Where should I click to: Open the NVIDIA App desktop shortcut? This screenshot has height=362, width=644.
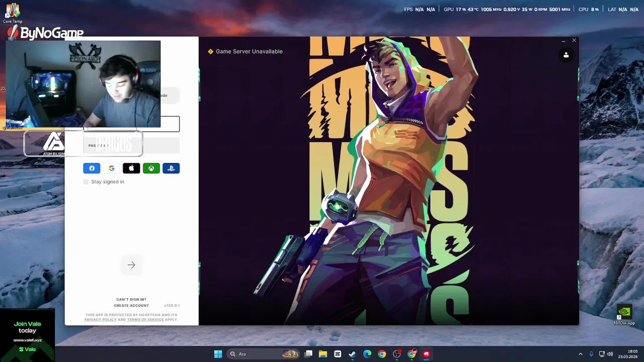(624, 315)
